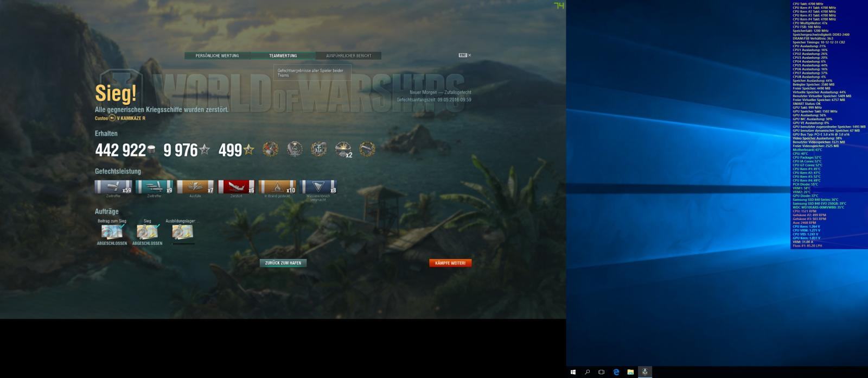Click the Gefechtsergebnisse aller Spieler tooltip
Viewport: 868px width, 378px height.
pos(312,73)
